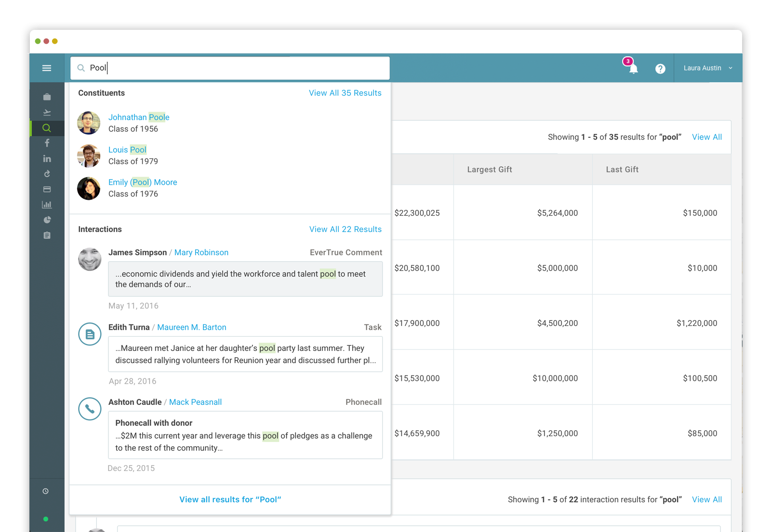The width and height of the screenshot is (771, 532).
Task: Click the EverTrue Comment label
Action: point(346,252)
